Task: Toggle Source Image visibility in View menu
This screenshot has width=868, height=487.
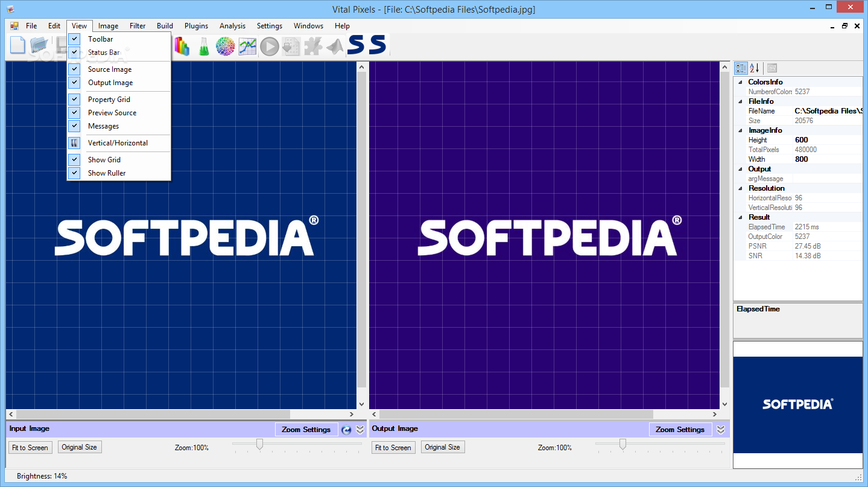Action: pyautogui.click(x=119, y=69)
